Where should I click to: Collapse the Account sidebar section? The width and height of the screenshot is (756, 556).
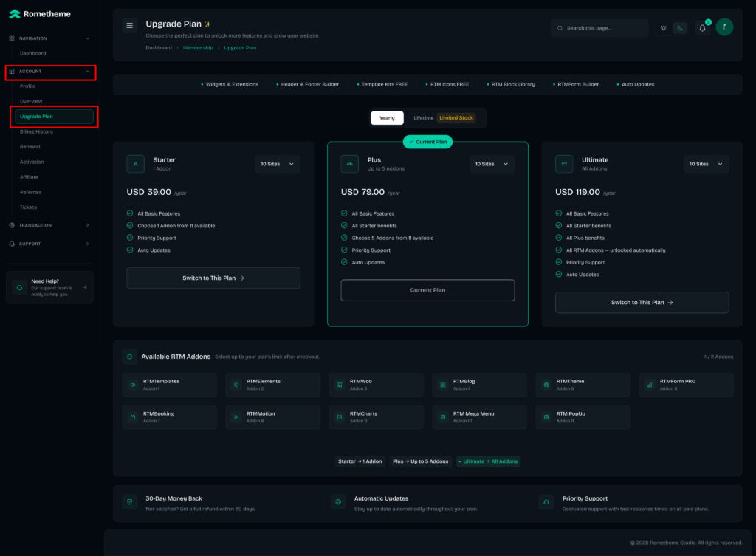(x=50, y=72)
